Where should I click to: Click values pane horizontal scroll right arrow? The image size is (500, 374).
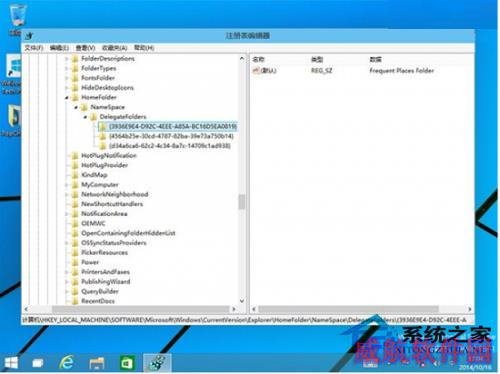click(x=470, y=309)
